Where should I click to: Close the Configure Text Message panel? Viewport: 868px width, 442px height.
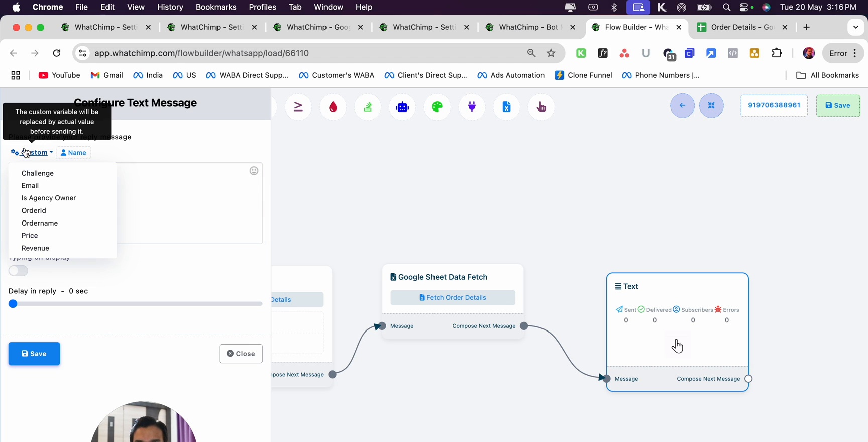pyautogui.click(x=241, y=354)
